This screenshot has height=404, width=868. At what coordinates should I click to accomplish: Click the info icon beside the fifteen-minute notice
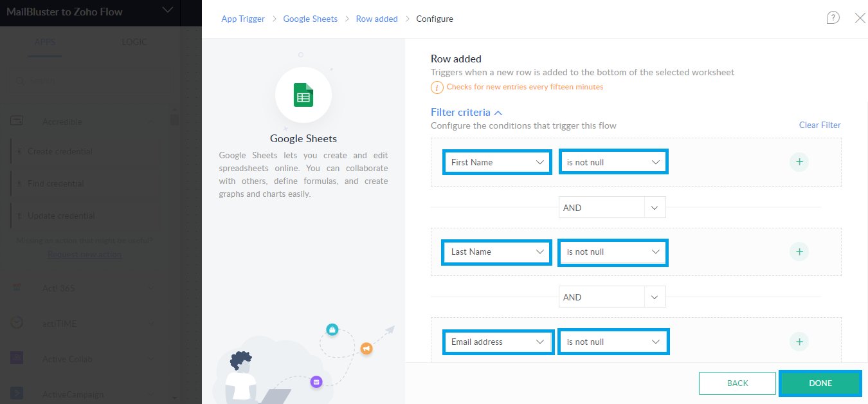tap(437, 87)
